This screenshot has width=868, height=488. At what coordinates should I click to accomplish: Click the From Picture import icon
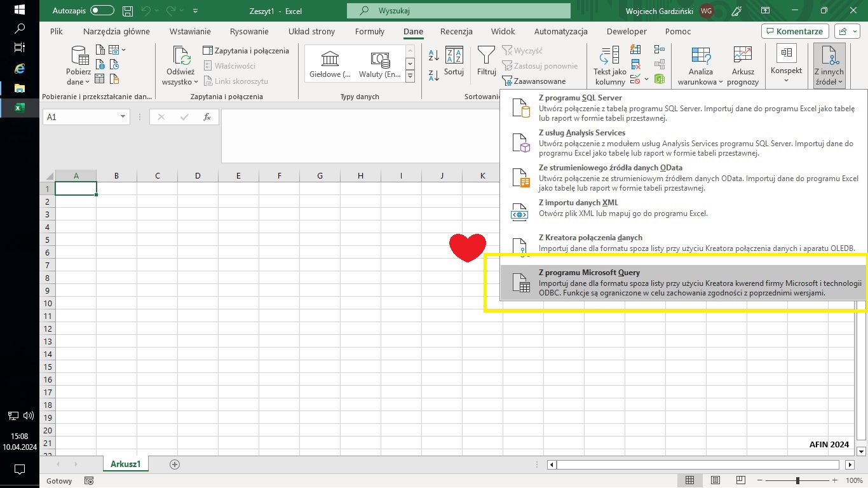tap(114, 50)
